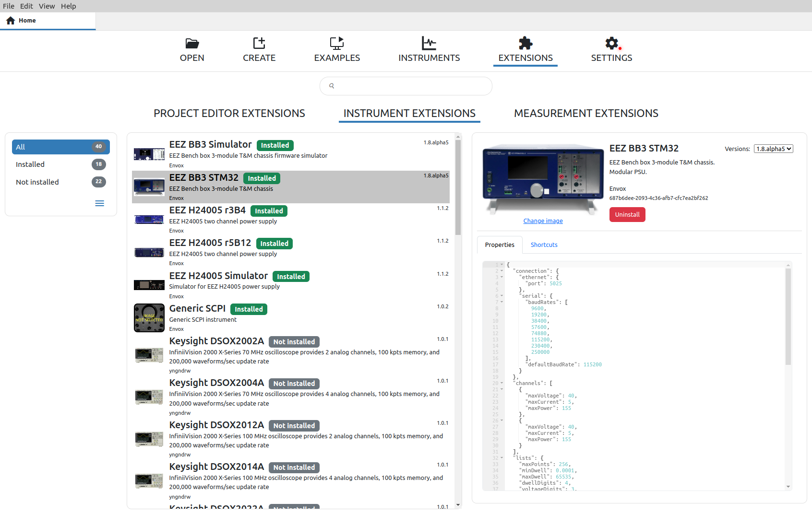Click EEZ H24005 r3B4 thumbnail image
The height and width of the screenshot is (514, 812).
click(149, 219)
